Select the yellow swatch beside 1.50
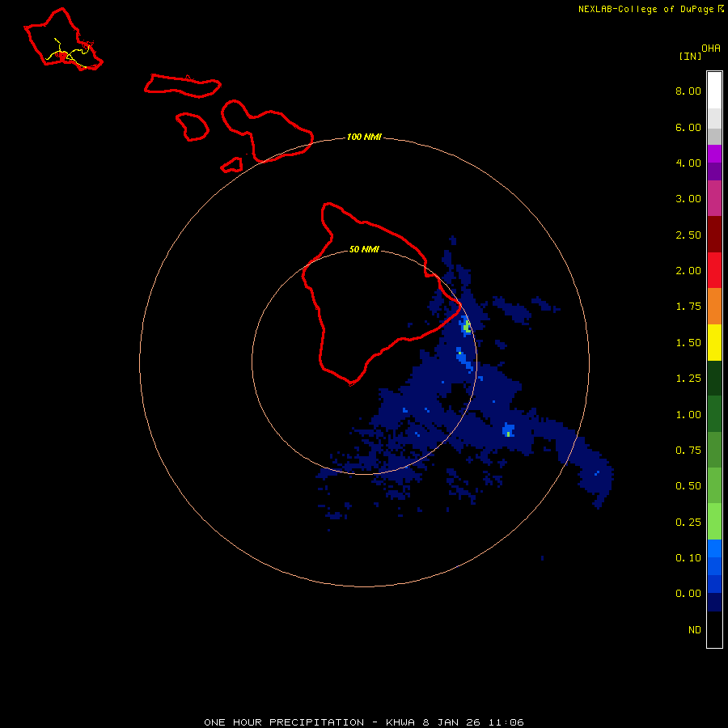The height and width of the screenshot is (728, 728). tap(714, 342)
